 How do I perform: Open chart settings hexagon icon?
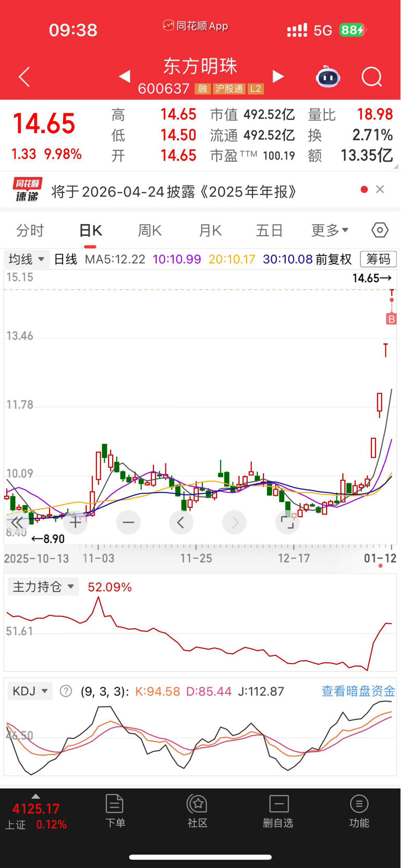pyautogui.click(x=380, y=230)
